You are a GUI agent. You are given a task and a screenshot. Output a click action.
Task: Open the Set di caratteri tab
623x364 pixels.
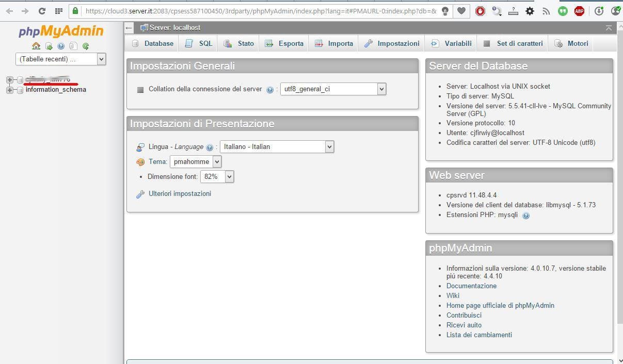click(513, 44)
